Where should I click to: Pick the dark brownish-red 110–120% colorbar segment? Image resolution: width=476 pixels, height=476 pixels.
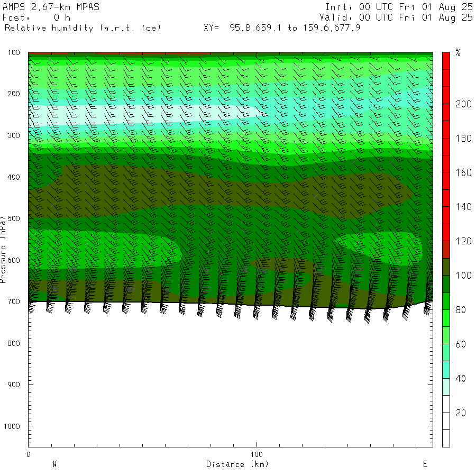(446, 250)
